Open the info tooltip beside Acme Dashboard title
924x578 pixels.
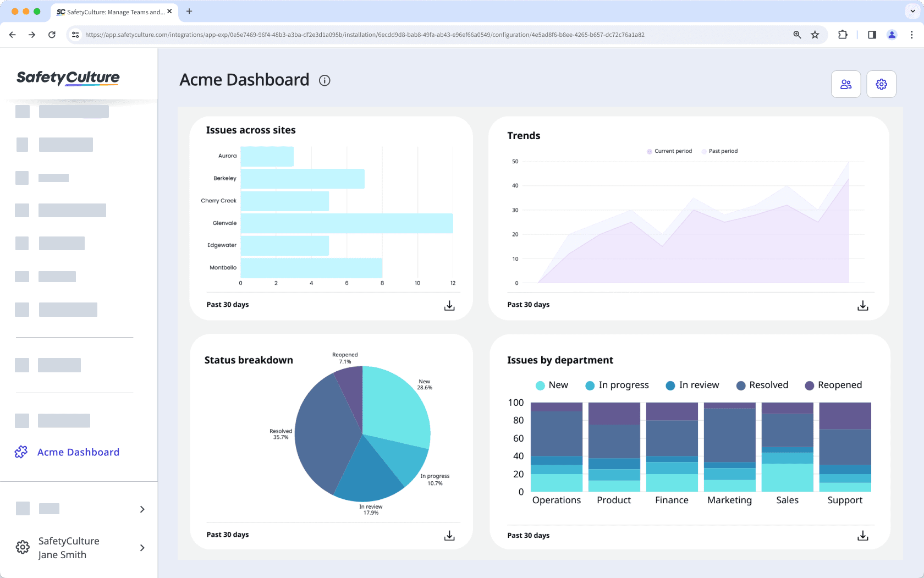324,80
